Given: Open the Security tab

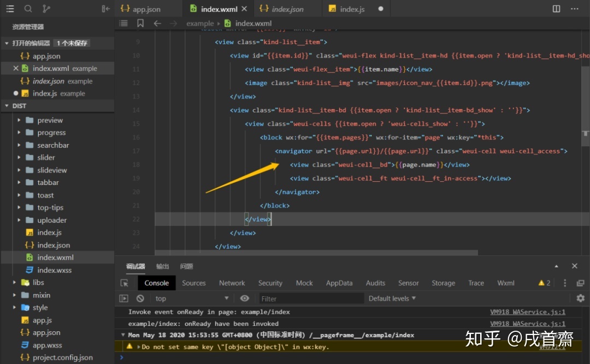Looking at the screenshot, I should (270, 283).
